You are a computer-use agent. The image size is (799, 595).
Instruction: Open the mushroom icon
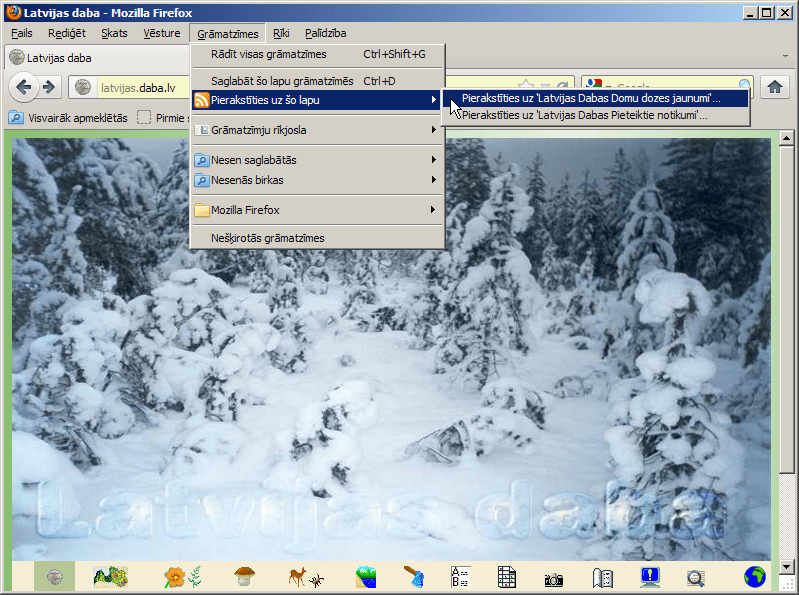pos(245,577)
